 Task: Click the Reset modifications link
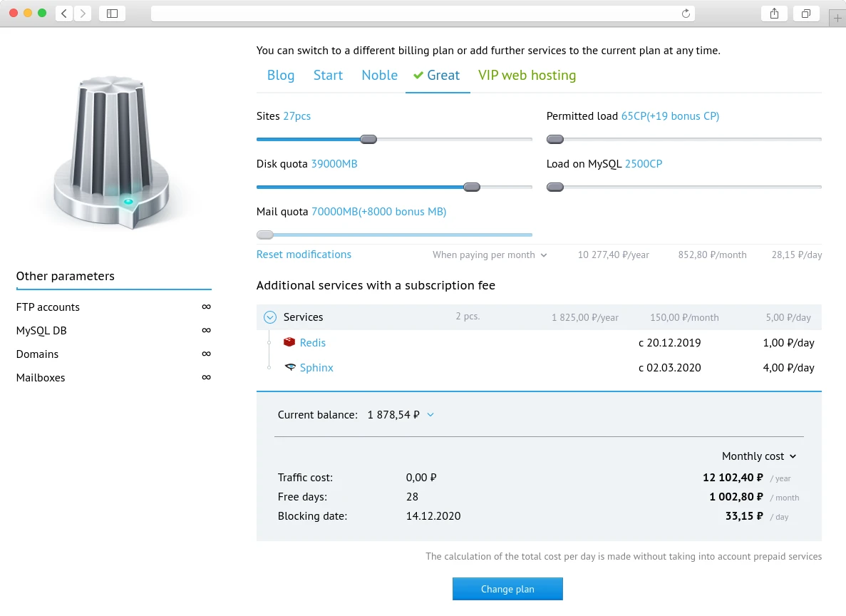tap(304, 255)
